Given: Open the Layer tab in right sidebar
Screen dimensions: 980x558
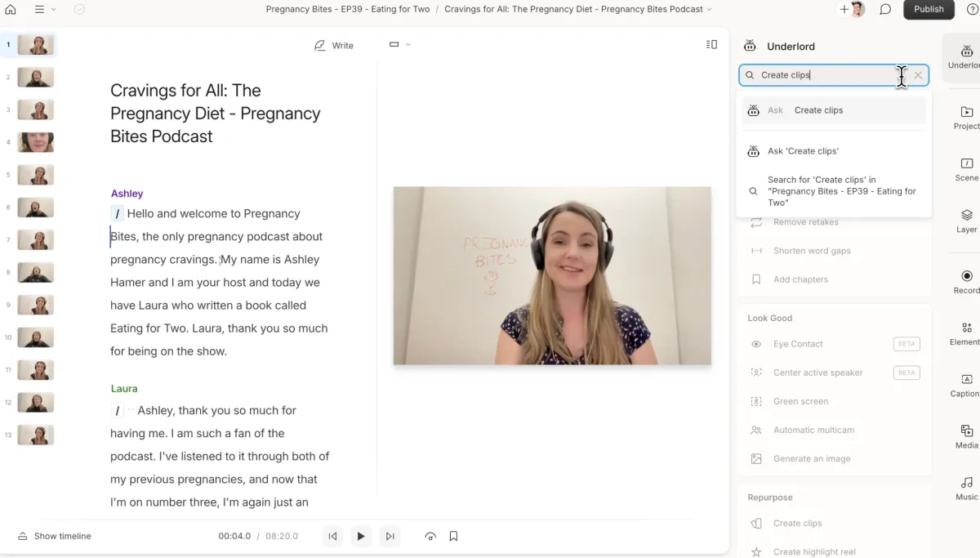Looking at the screenshot, I should [966, 221].
